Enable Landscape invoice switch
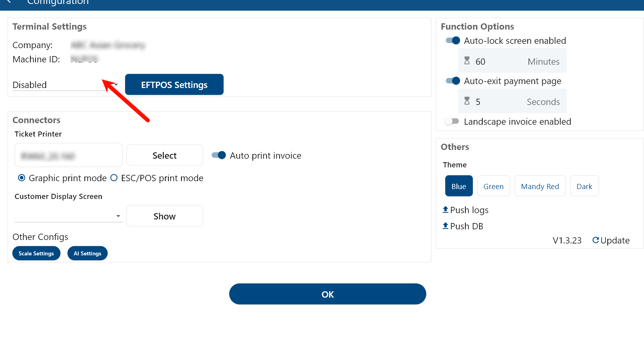This screenshot has height=343, width=644. pyautogui.click(x=452, y=121)
